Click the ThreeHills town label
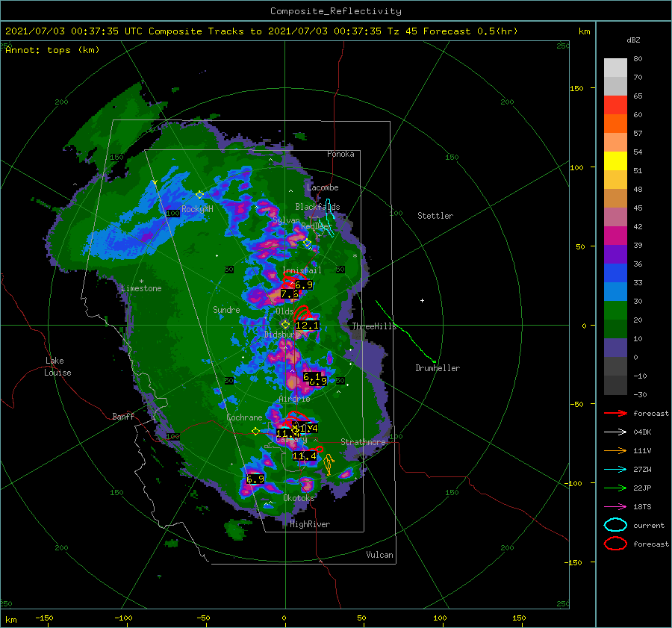The image size is (672, 628). pyautogui.click(x=375, y=326)
